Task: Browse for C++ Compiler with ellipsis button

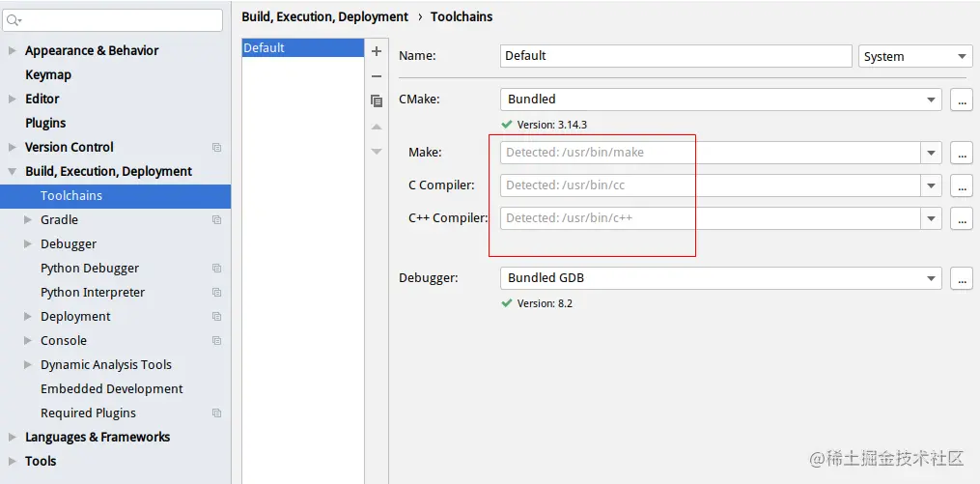Action: coord(962,218)
